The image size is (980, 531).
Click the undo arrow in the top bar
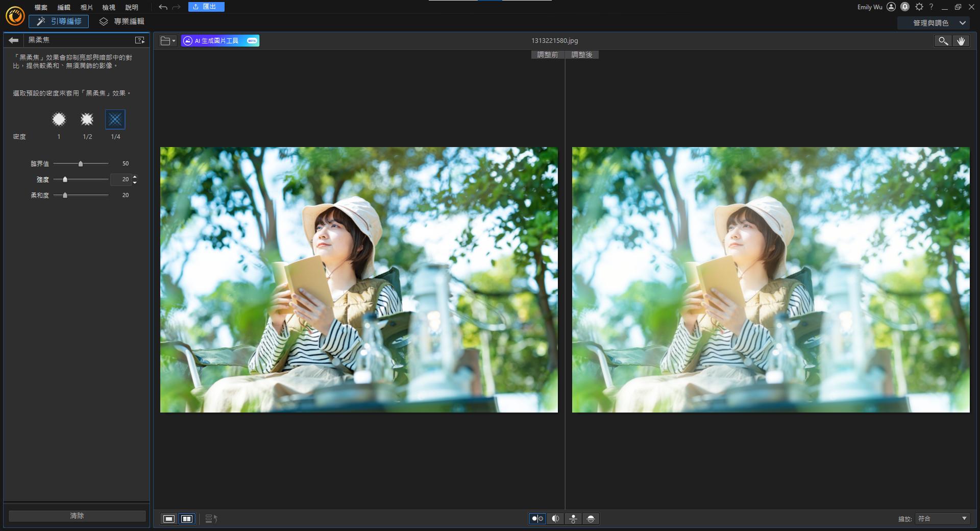(163, 7)
